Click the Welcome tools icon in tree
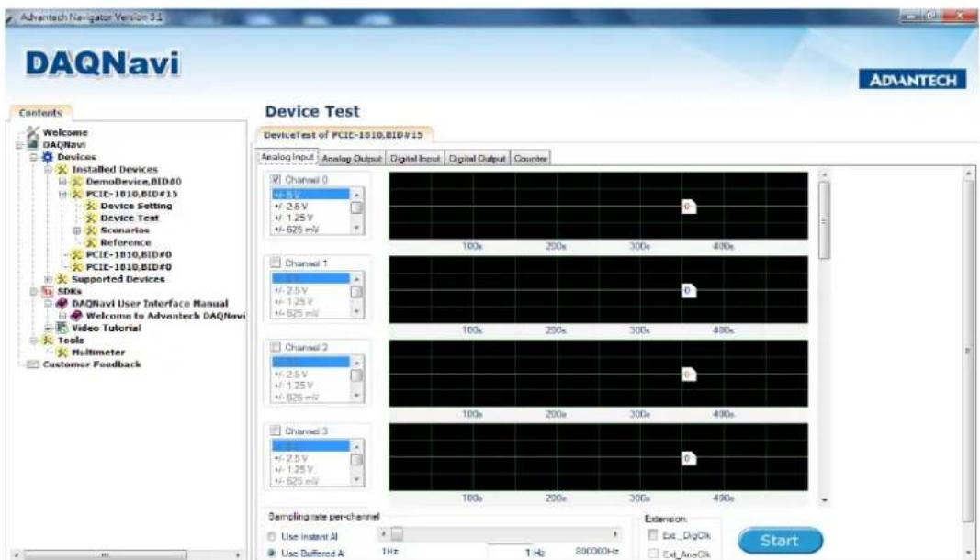The image size is (980, 560). [32, 132]
